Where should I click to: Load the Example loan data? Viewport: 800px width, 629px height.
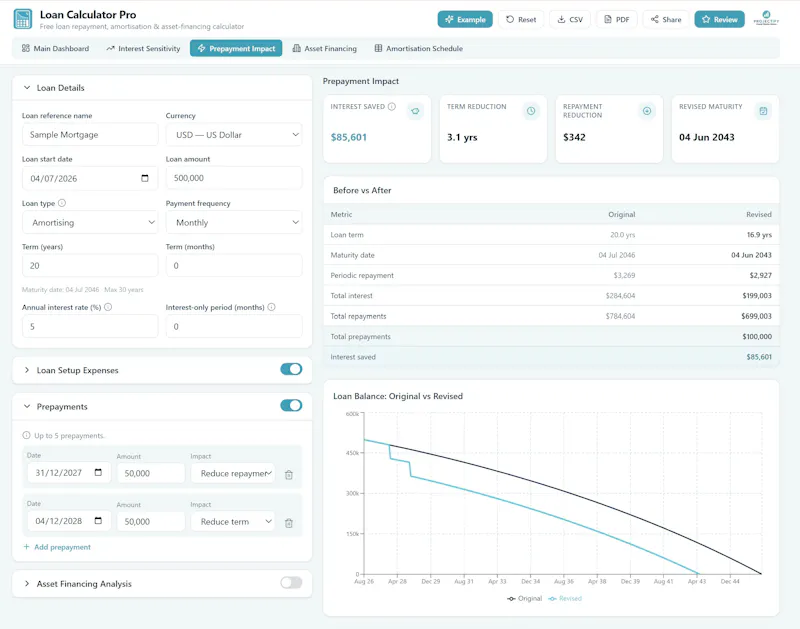(x=465, y=19)
